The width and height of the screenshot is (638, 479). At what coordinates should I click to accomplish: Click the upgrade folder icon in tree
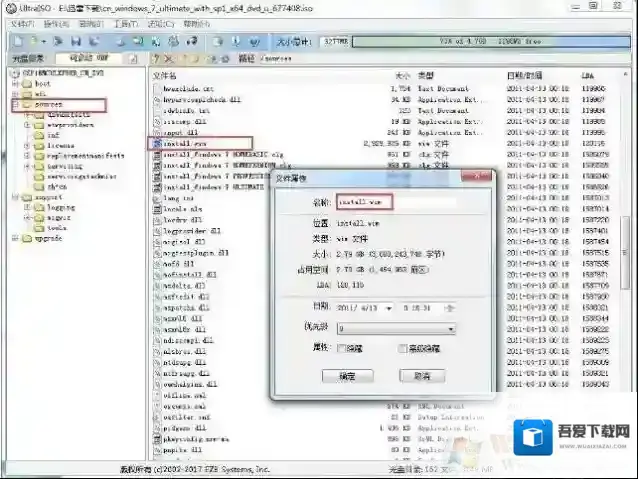point(27,238)
